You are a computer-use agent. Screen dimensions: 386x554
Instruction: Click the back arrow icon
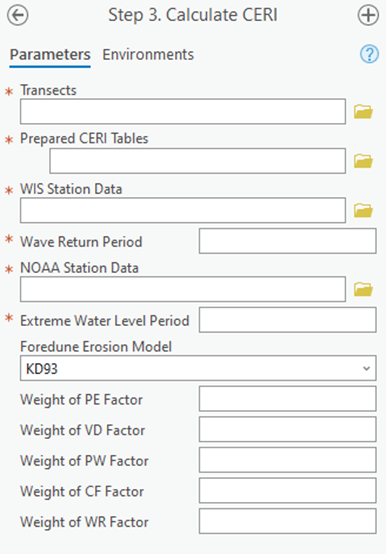click(x=18, y=15)
